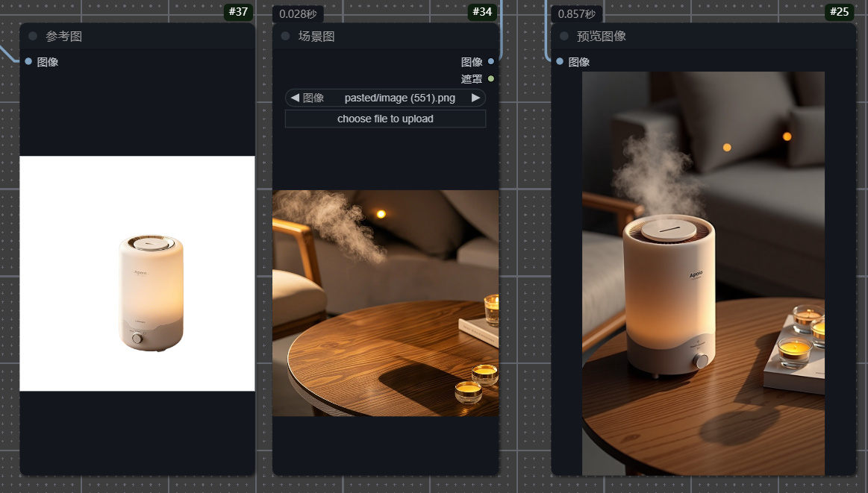The image size is (868, 493).
Task: Click the #25 node ID badge
Action: click(x=840, y=12)
